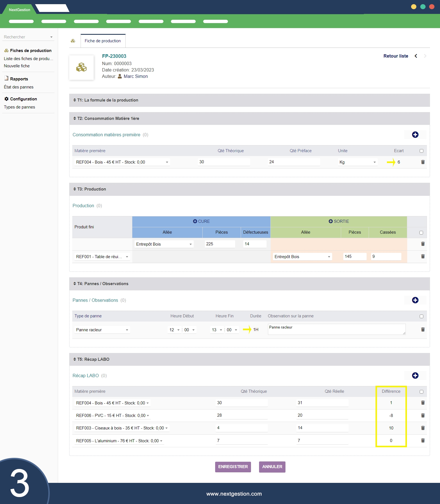Screen dimensions: 440x504
Task: Go to previous record with left chevron
Action: 416,56
